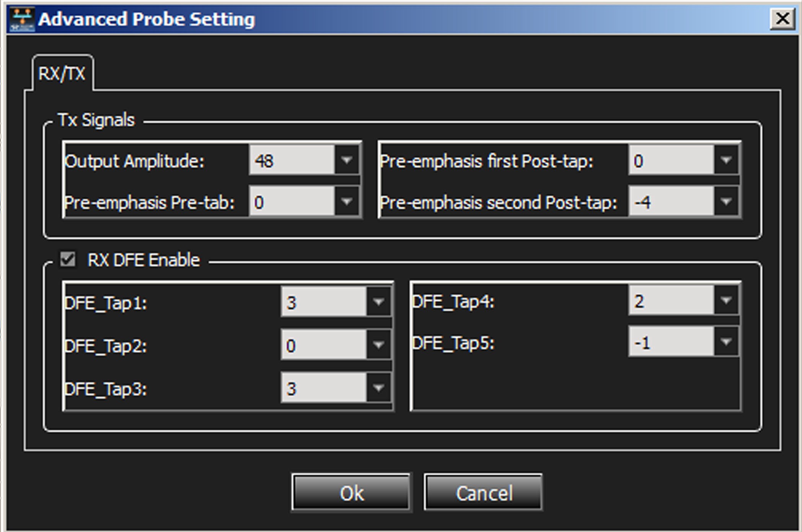The image size is (802, 532).
Task: Dismiss the dialog with Cancel button
Action: tap(484, 493)
